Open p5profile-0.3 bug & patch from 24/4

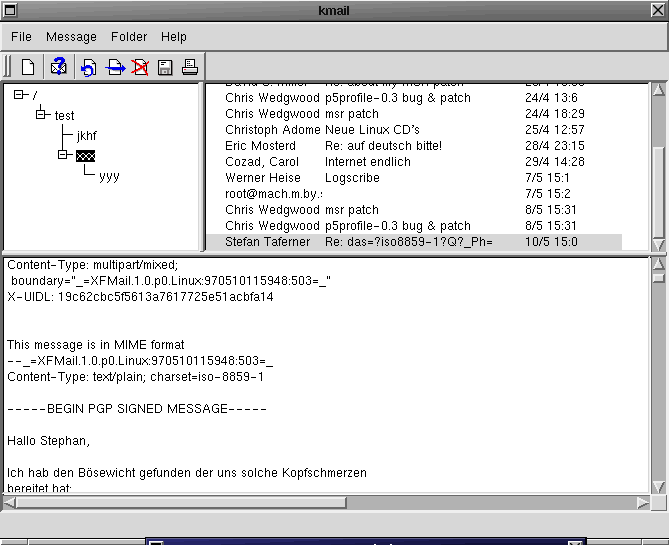(x=414, y=98)
